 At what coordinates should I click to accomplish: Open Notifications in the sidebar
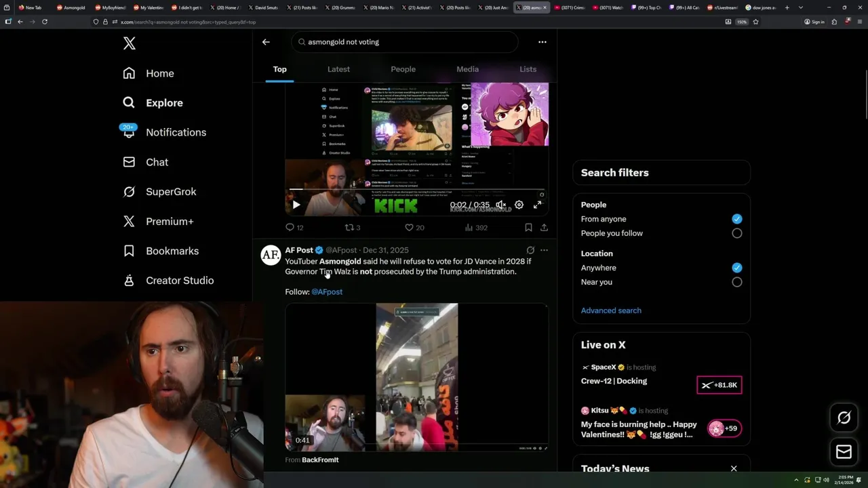coord(163,132)
